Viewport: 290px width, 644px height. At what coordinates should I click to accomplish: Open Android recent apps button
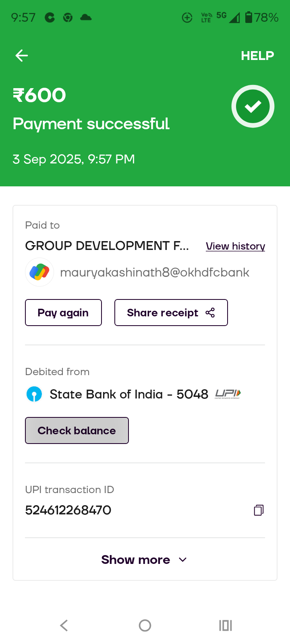[226, 625]
